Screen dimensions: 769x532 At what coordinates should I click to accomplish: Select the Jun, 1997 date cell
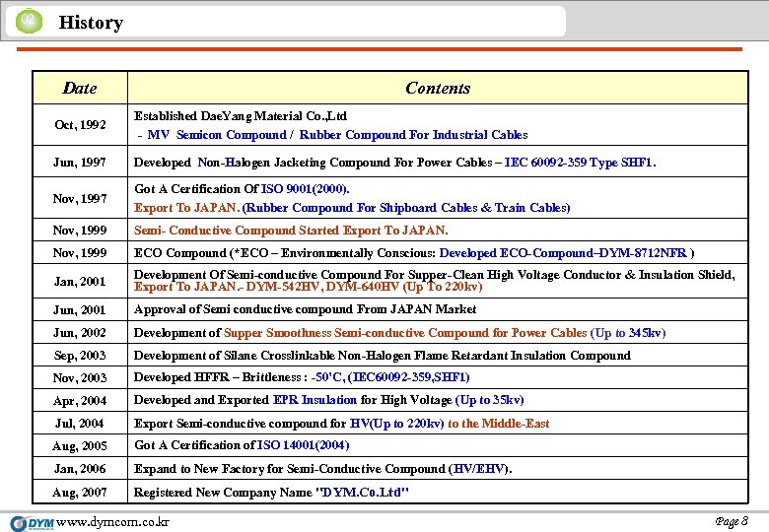click(80, 162)
